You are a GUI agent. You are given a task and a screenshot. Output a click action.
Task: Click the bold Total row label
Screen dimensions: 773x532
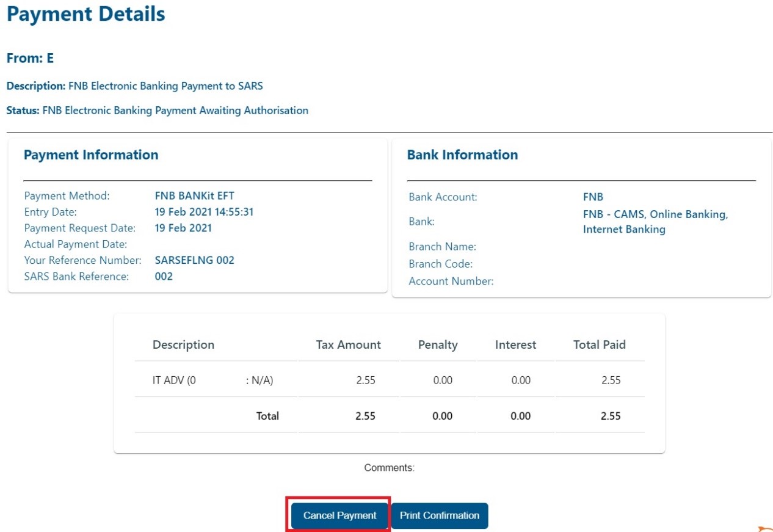(x=267, y=416)
